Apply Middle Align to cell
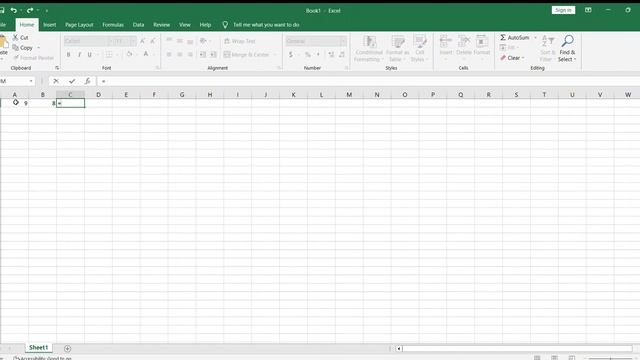Viewport: 640px width, 360px height. coord(180,41)
